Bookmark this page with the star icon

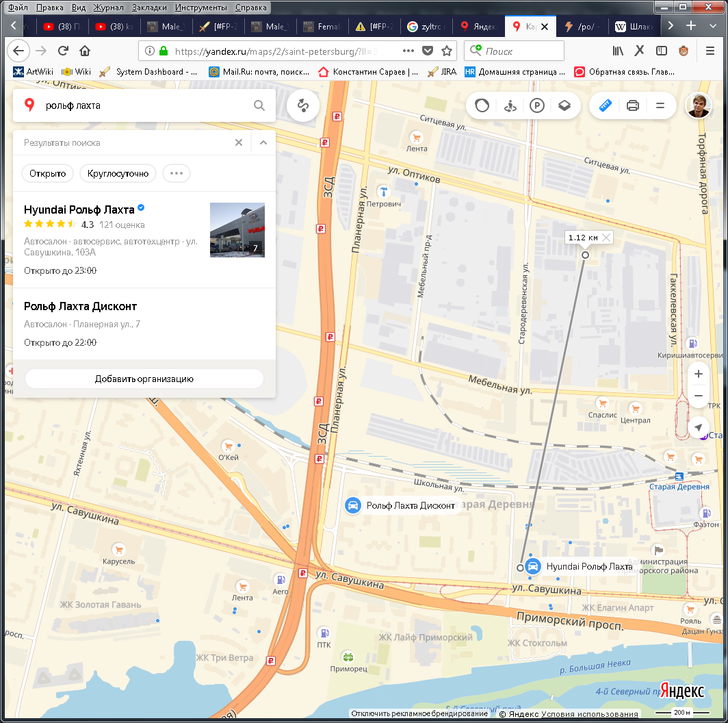[447, 51]
